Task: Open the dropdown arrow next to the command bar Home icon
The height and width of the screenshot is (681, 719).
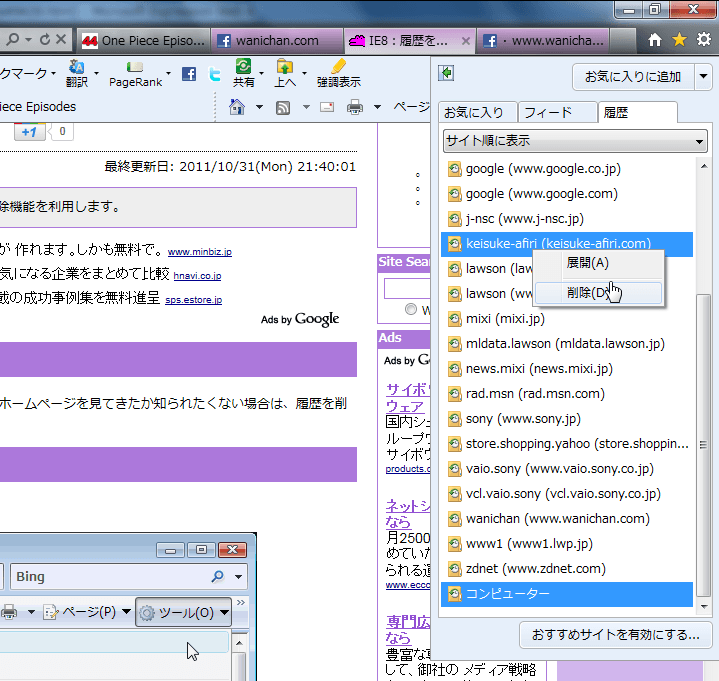Action: [x=259, y=107]
